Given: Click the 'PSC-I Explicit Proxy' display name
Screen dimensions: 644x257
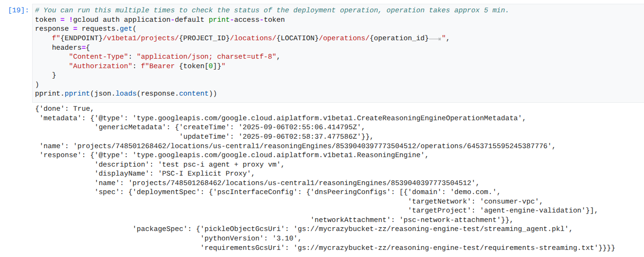Looking at the screenshot, I should click(207, 173).
